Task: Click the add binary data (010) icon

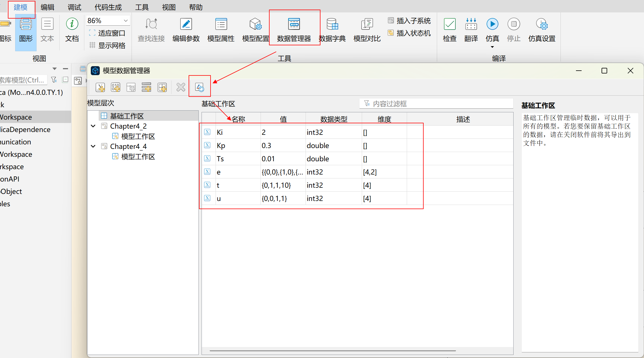Action: tap(116, 88)
